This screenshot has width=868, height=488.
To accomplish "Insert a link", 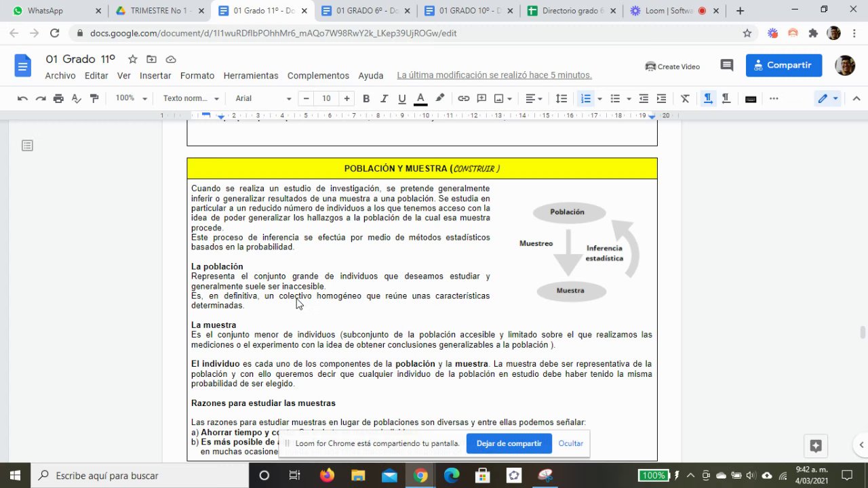I will click(x=463, y=98).
